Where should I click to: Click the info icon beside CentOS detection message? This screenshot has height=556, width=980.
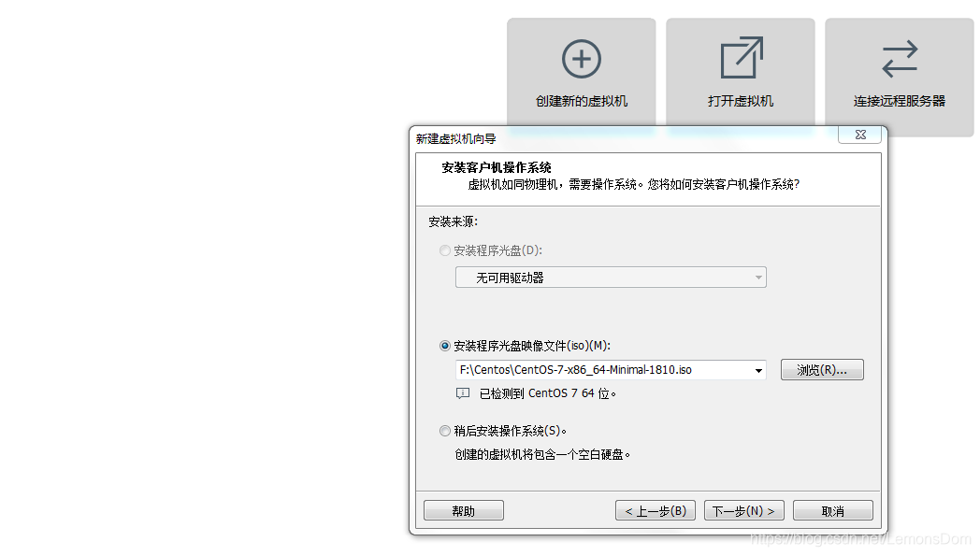[463, 393]
